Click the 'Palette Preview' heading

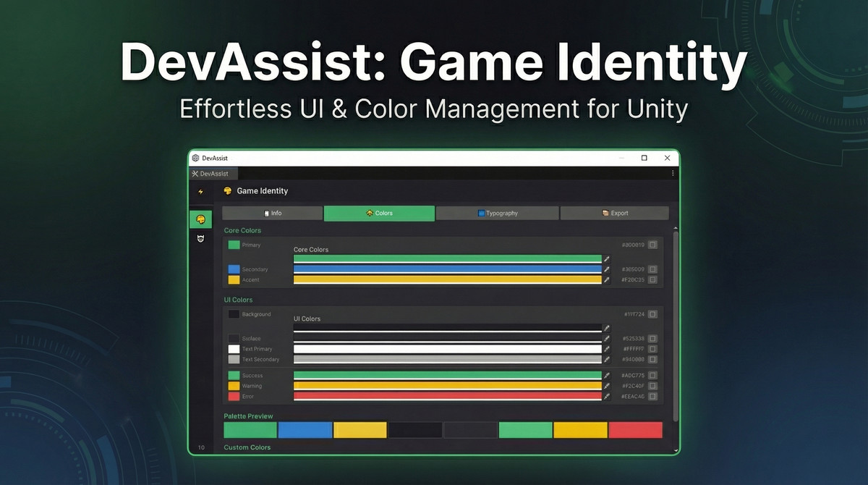point(249,416)
